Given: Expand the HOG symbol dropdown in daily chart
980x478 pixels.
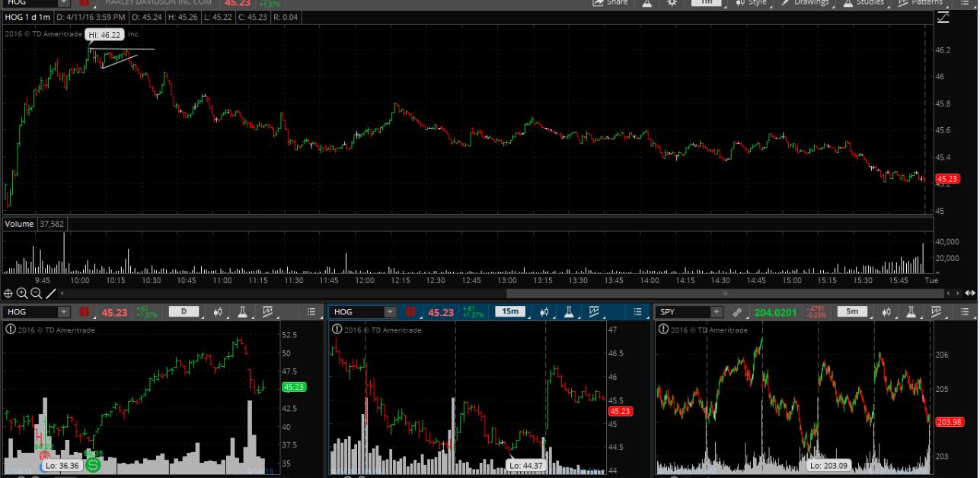Looking at the screenshot, I should 64,312.
